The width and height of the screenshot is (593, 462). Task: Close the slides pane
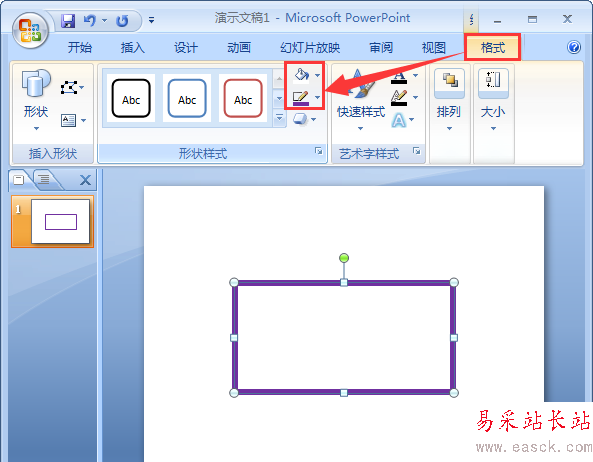[x=85, y=180]
